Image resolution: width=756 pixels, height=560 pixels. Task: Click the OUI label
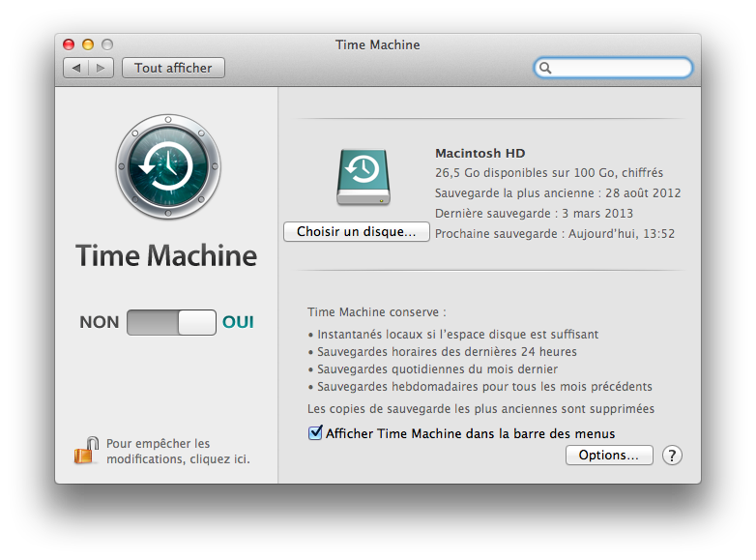238,322
